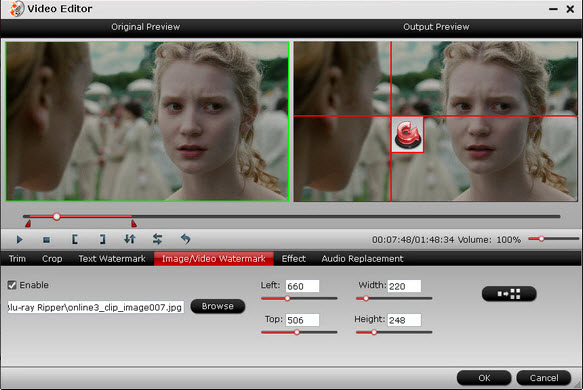Click the Height value field 248
The height and width of the screenshot is (390, 583).
(x=404, y=320)
